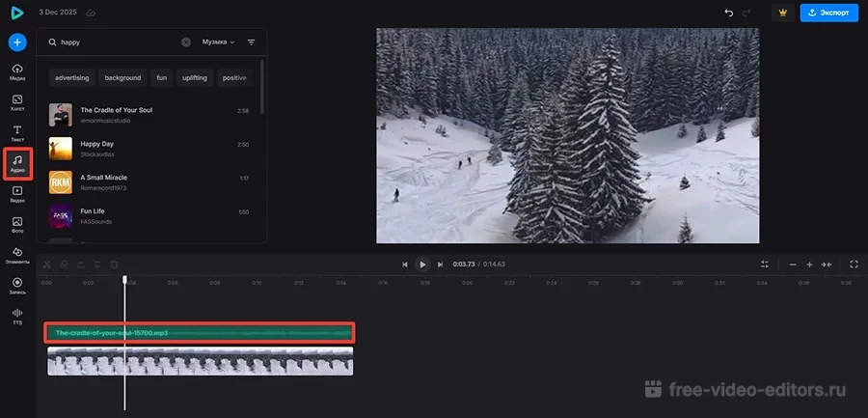Open the Элементы panel
The image size is (868, 418).
[x=17, y=254]
